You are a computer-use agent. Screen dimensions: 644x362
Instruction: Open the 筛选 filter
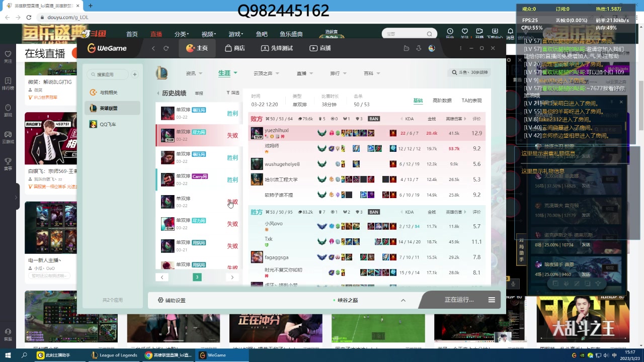point(232,93)
